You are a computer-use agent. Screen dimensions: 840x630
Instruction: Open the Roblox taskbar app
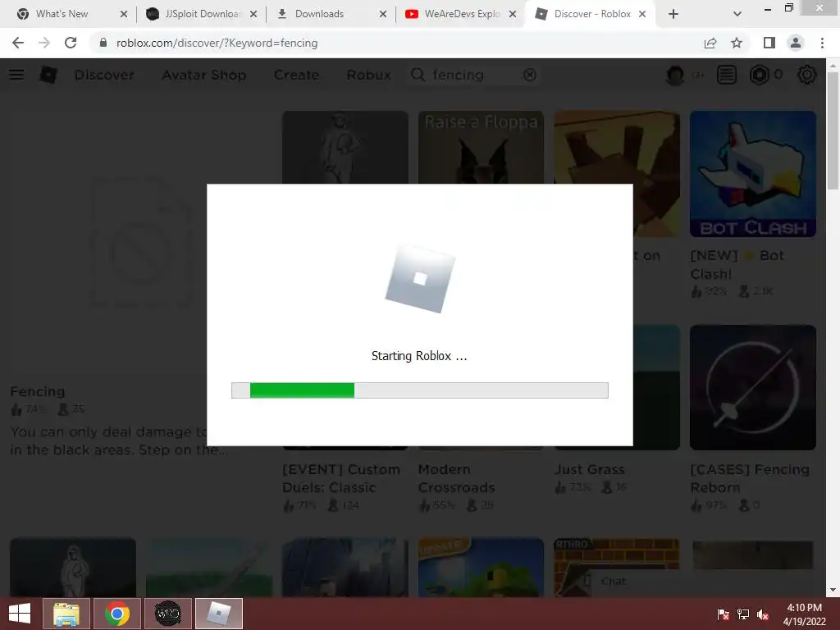point(218,614)
